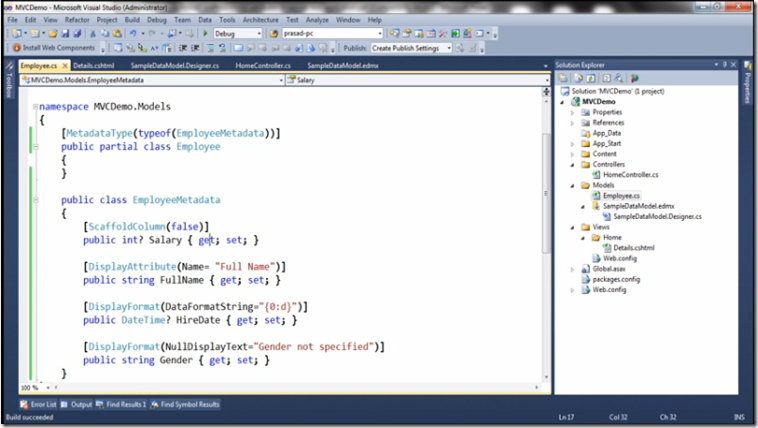
Task: Open the Debug configuration dropdown
Action: (x=259, y=33)
